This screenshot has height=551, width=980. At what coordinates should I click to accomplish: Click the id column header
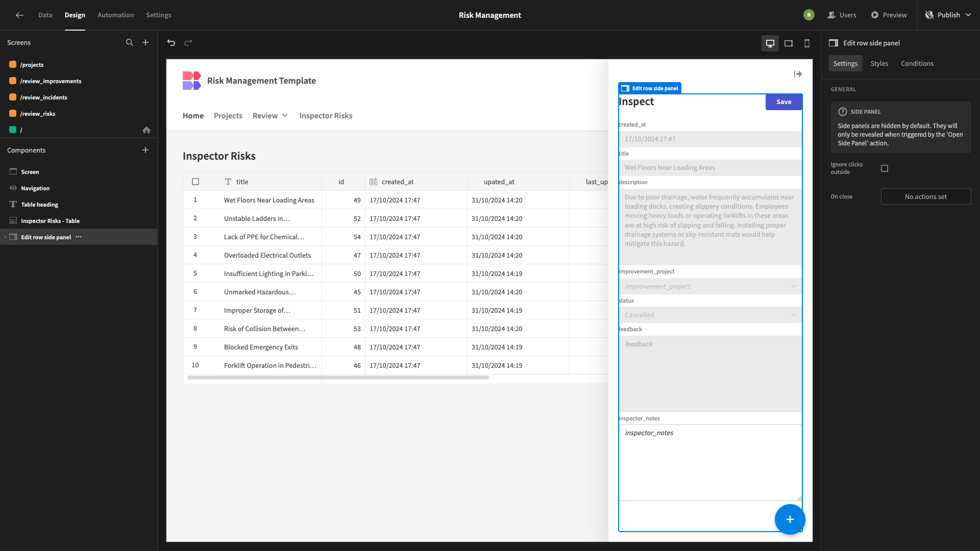pos(344,182)
